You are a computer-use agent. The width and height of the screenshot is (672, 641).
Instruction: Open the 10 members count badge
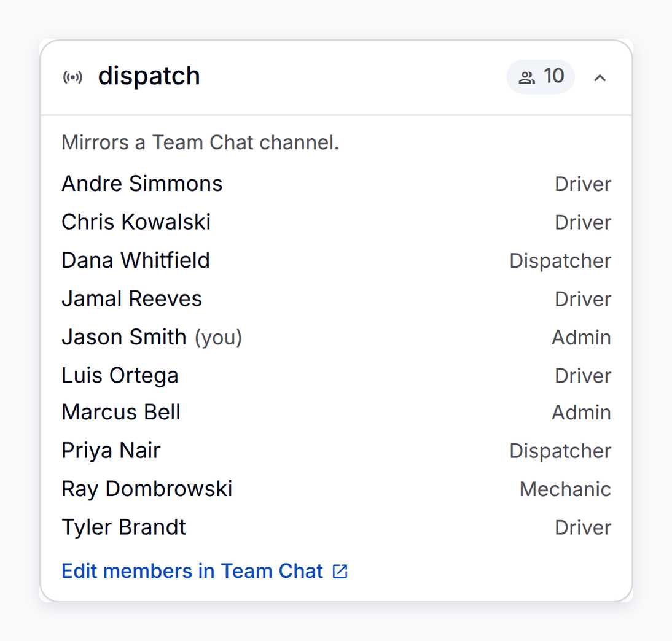541,77
